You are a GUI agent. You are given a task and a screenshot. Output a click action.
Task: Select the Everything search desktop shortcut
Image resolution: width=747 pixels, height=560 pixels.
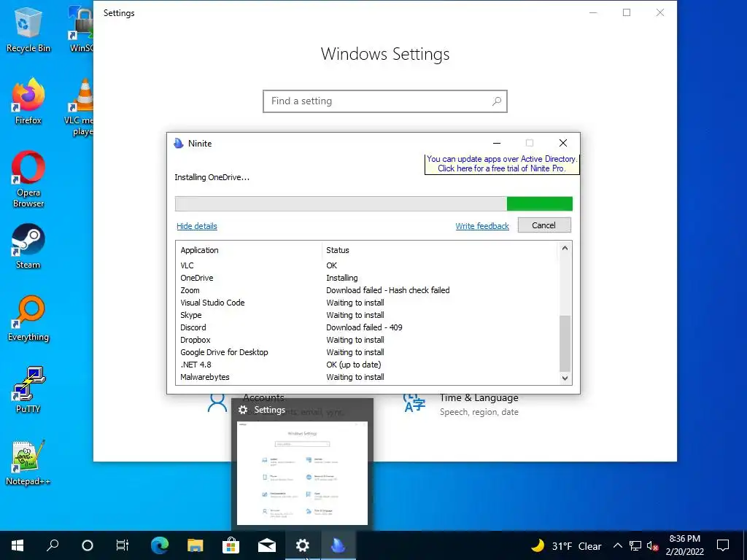pyautogui.click(x=28, y=319)
